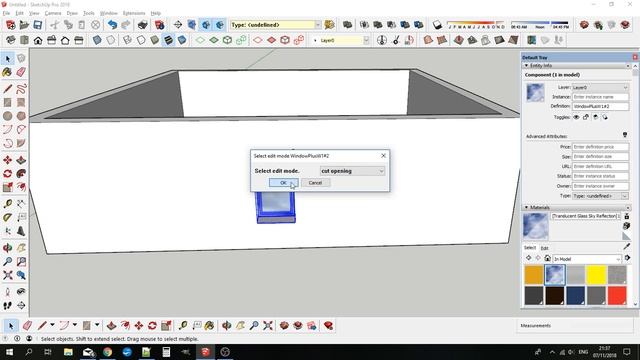Image resolution: width=640 pixels, height=360 pixels.
Task: Collapse the Materials panel
Action: pos(526,207)
